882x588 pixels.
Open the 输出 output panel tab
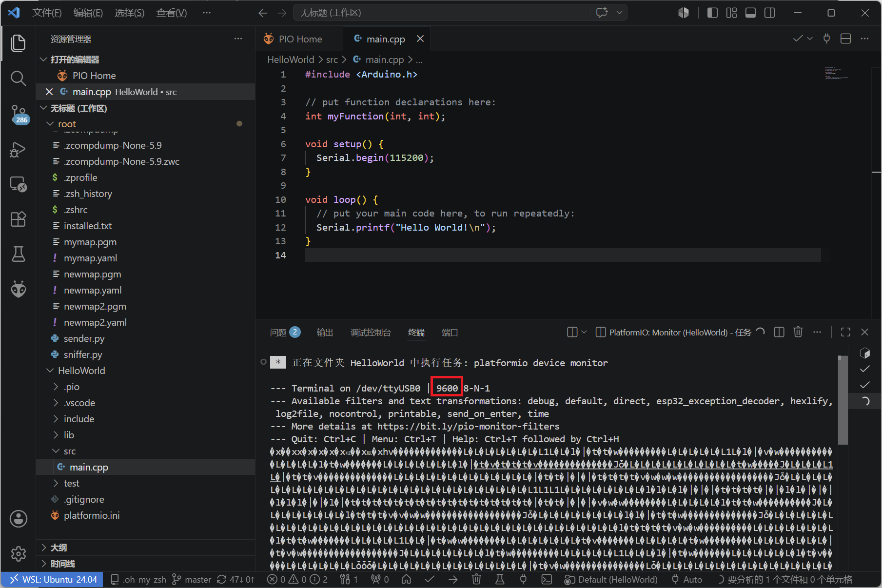[x=325, y=333]
